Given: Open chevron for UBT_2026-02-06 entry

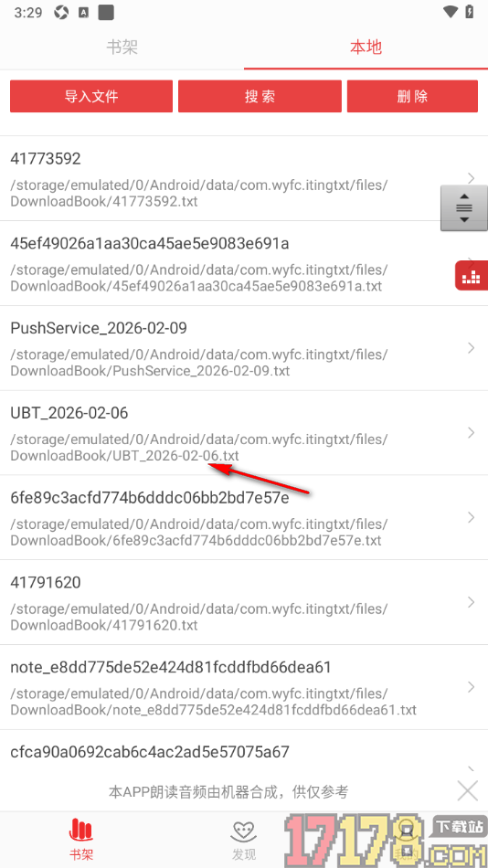Looking at the screenshot, I should coord(472,432).
